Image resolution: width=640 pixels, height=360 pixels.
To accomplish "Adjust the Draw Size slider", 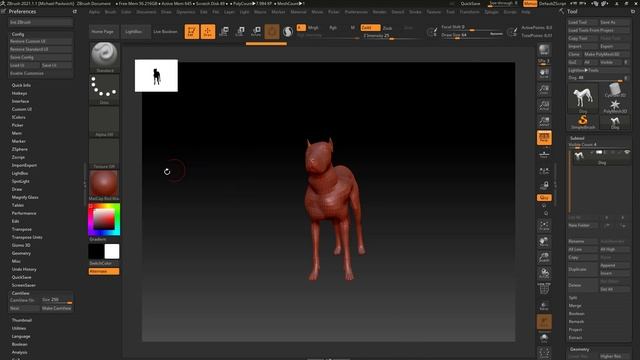I will coord(472,35).
